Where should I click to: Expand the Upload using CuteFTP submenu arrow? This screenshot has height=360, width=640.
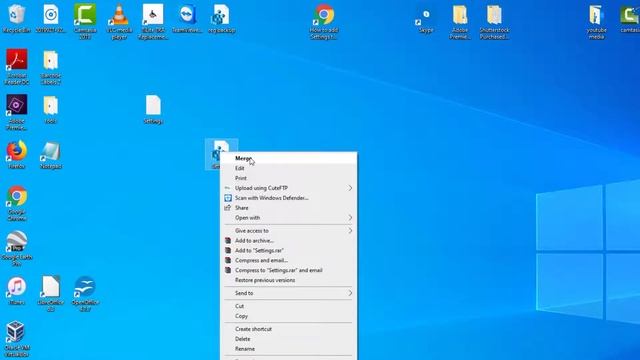350,188
